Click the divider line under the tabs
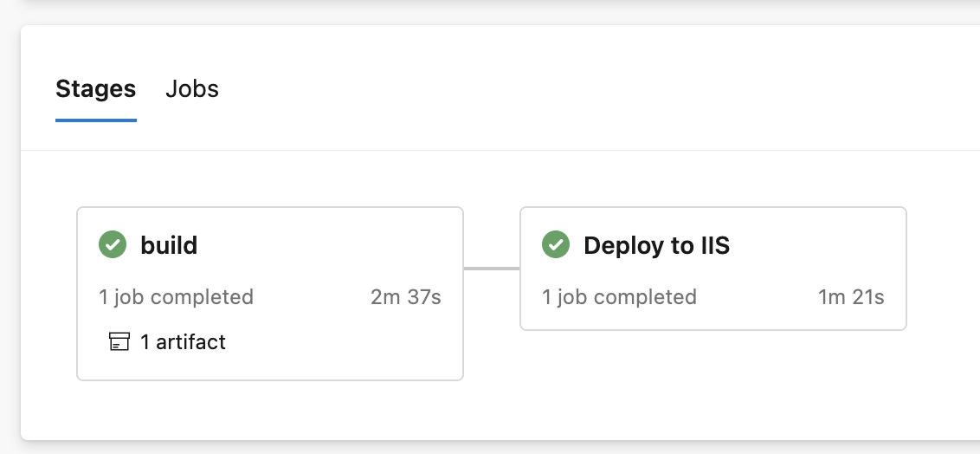 pyautogui.click(x=519, y=150)
